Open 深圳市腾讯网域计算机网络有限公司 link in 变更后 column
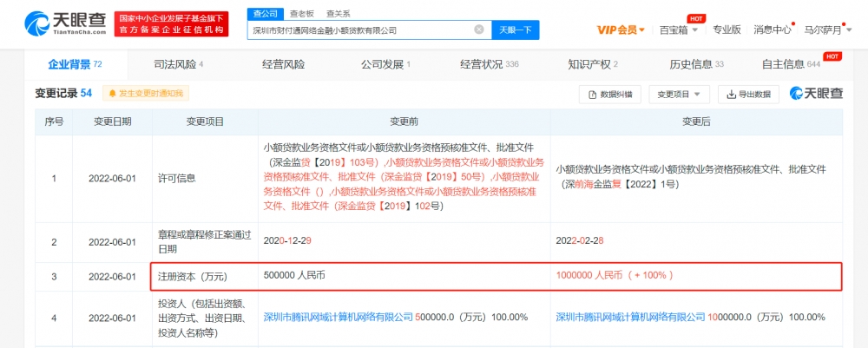The width and height of the screenshot is (868, 348). pyautogui.click(x=630, y=318)
